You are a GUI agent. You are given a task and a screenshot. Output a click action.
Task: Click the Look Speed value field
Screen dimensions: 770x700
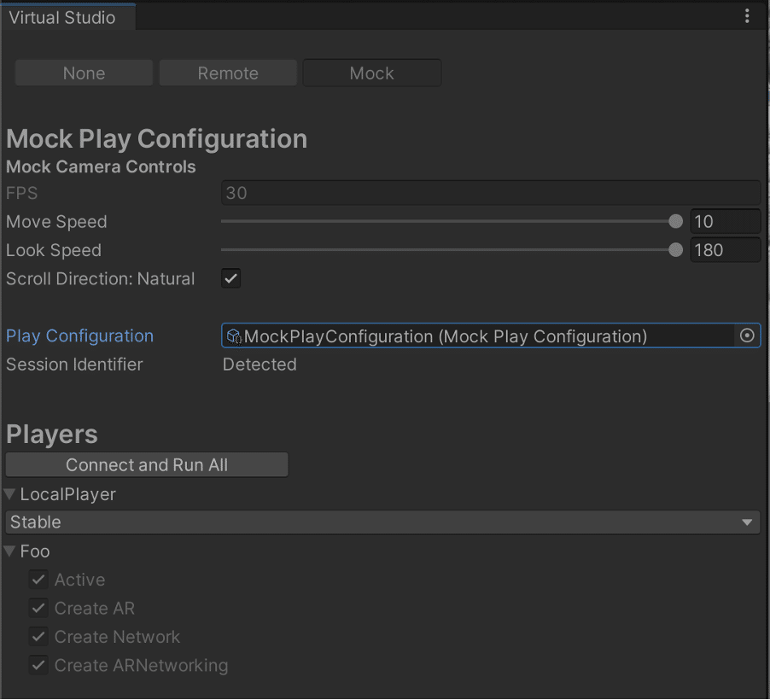tap(725, 250)
